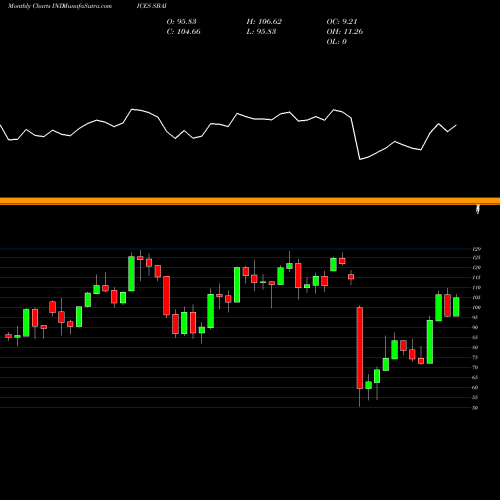Click the 55 price axis label
Image resolution: width=500 pixels, height=500 pixels.
pos(476,397)
